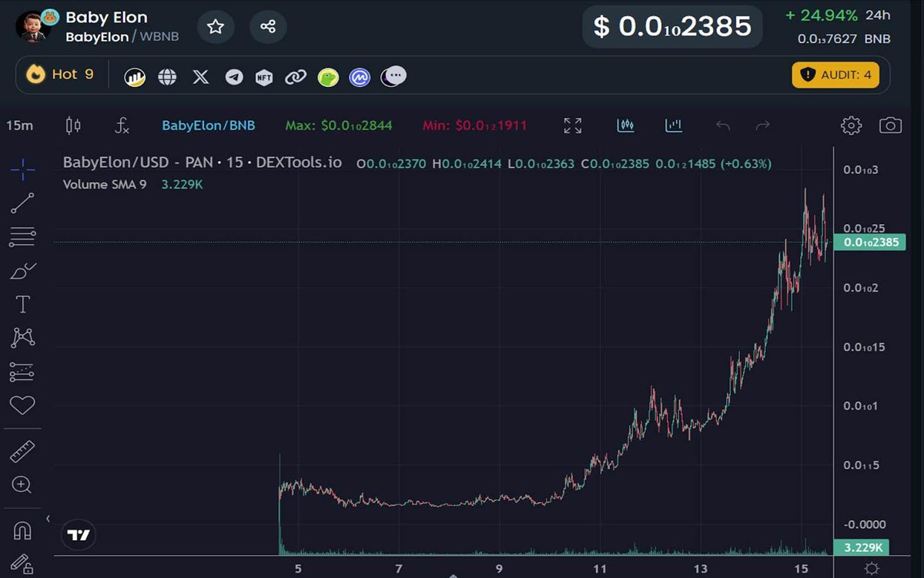Change the candlestick chart style

73,126
